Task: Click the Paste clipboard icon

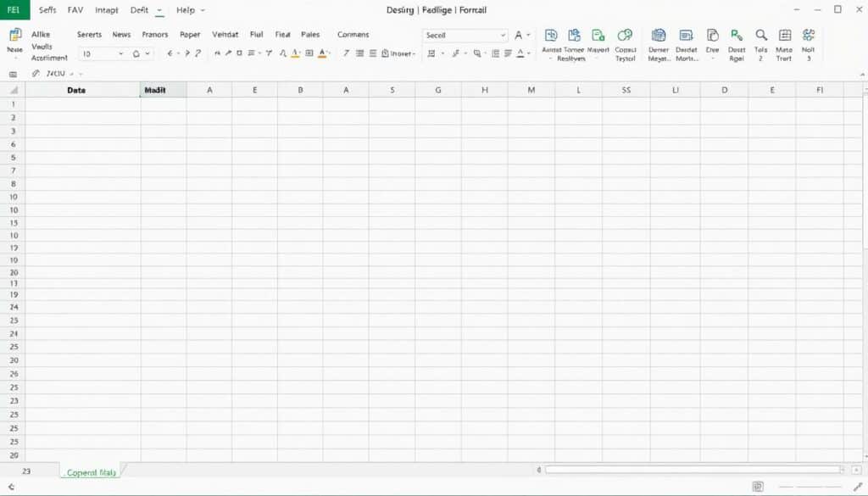Action: coord(15,35)
